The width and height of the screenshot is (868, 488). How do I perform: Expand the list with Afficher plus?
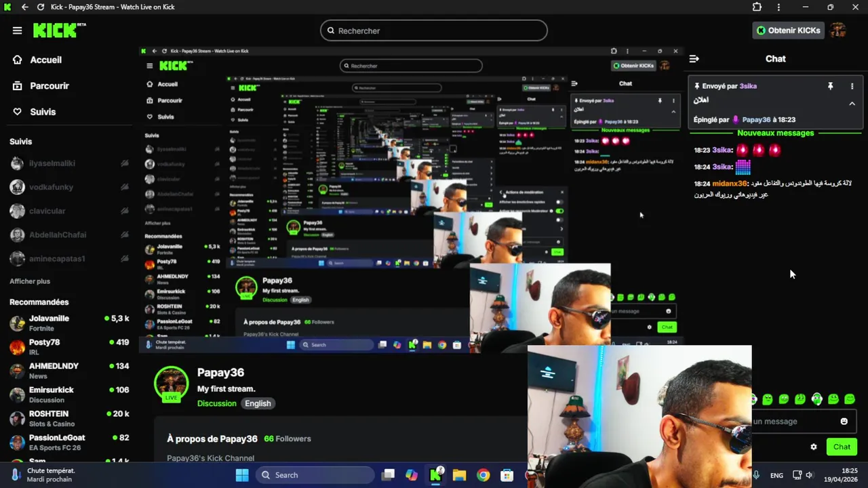coord(30,281)
